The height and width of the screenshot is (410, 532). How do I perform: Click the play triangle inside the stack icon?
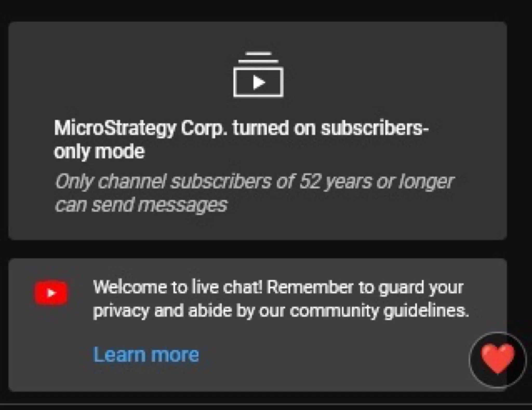259,82
